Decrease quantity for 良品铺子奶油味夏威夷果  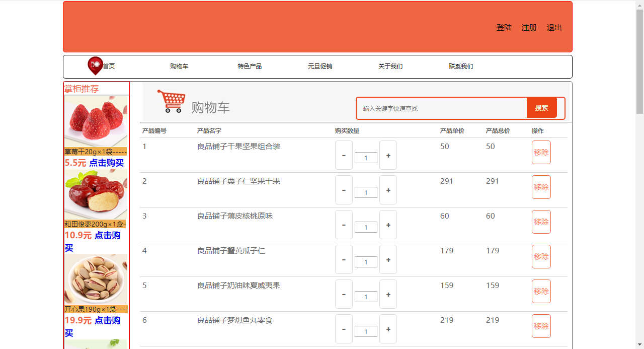[x=344, y=294]
